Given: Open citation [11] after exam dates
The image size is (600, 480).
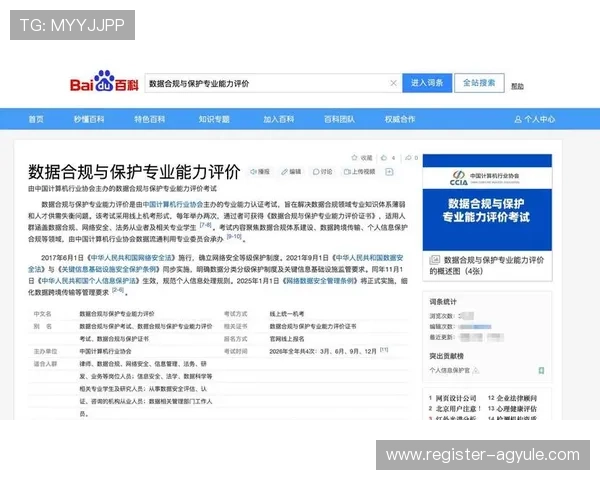Looking at the screenshot, I should [x=384, y=349].
